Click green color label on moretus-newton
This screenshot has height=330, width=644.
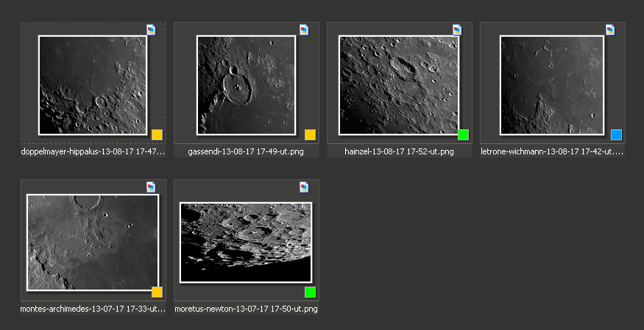point(310,292)
